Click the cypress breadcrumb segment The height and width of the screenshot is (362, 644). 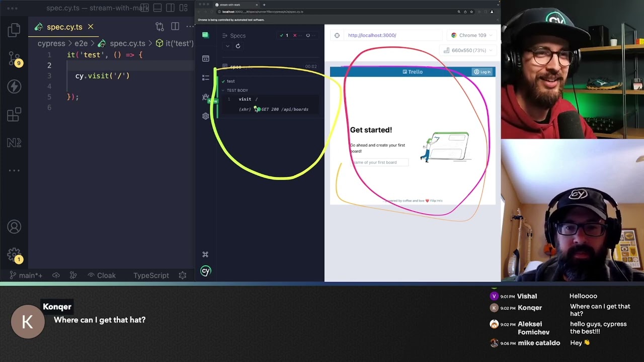point(51,43)
